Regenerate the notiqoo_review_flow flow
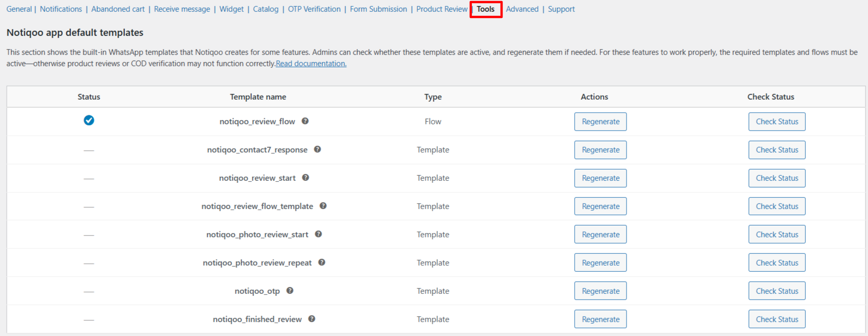Image resolution: width=868 pixels, height=336 pixels. coord(600,122)
